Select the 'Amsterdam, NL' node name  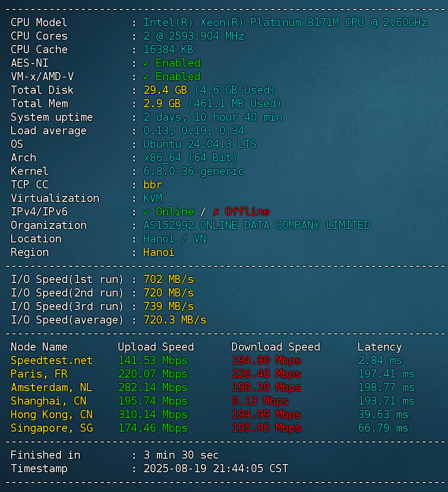click(x=52, y=387)
